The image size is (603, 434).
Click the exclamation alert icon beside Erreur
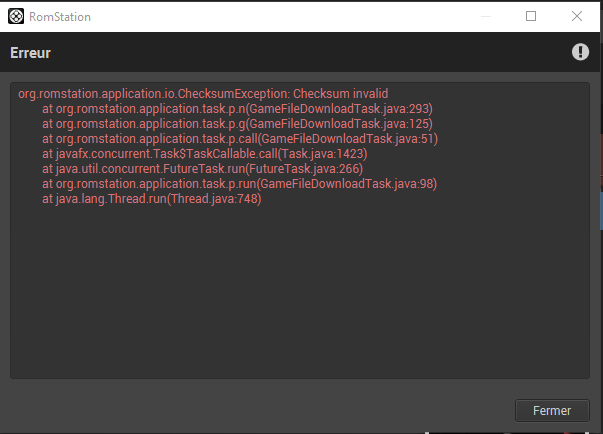pos(580,52)
